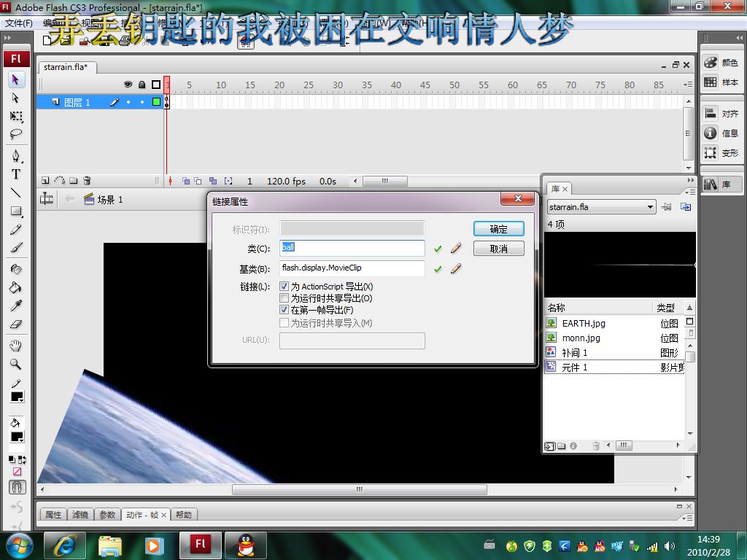
Task: Pick the Eraser tool
Action: 16,324
